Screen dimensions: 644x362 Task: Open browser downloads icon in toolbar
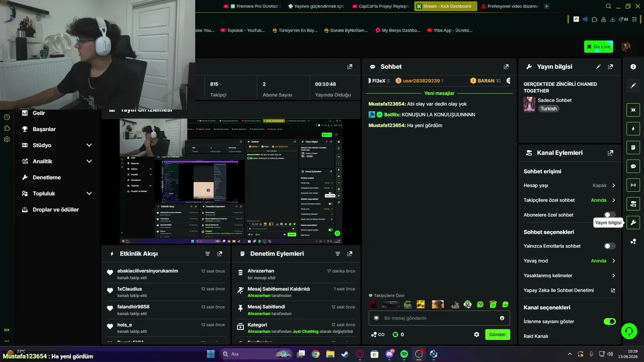click(612, 19)
